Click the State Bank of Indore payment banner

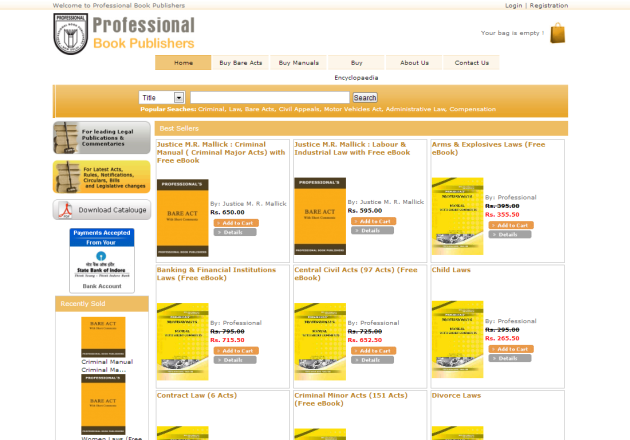point(102,260)
